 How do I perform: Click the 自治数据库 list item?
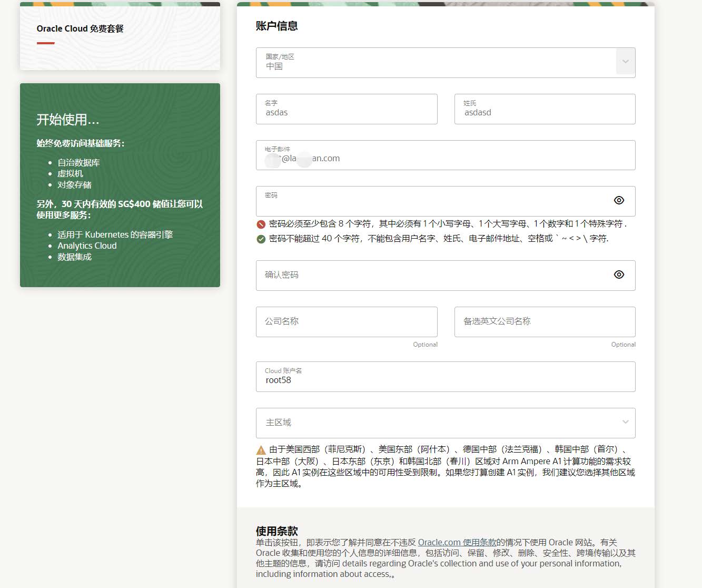[78, 163]
